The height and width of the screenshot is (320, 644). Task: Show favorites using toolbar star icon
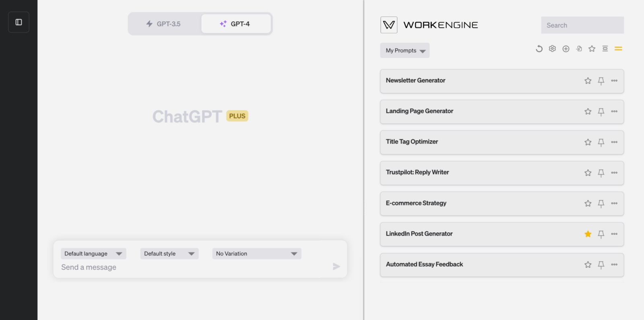[592, 49]
